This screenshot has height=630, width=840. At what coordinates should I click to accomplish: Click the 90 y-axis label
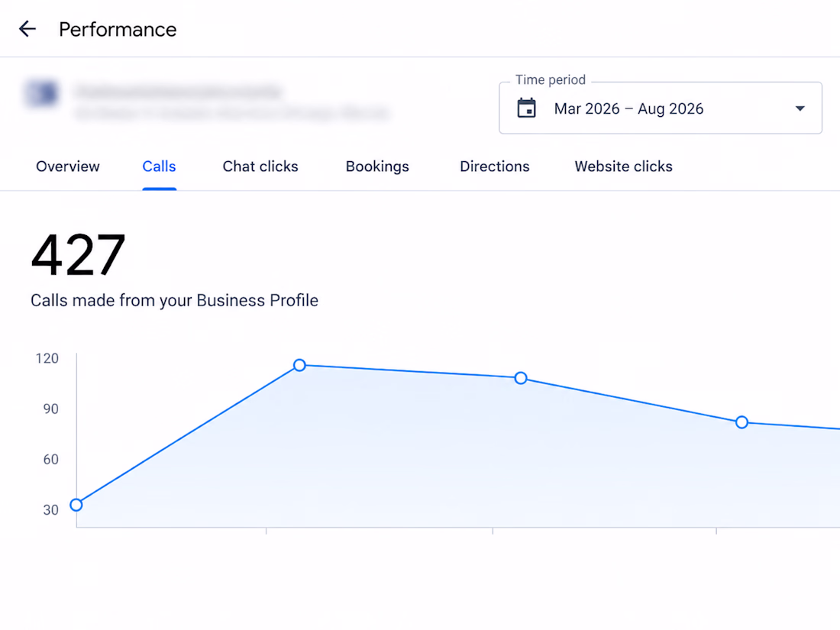point(51,409)
